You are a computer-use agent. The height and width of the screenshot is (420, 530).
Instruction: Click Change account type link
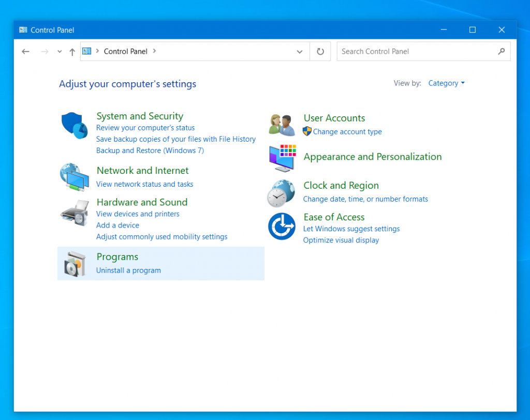[x=347, y=131]
